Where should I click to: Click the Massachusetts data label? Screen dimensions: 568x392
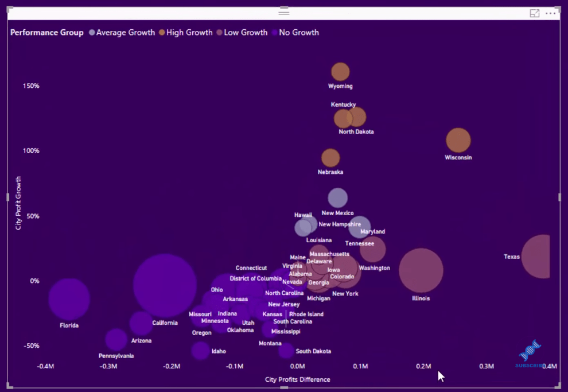click(x=329, y=254)
